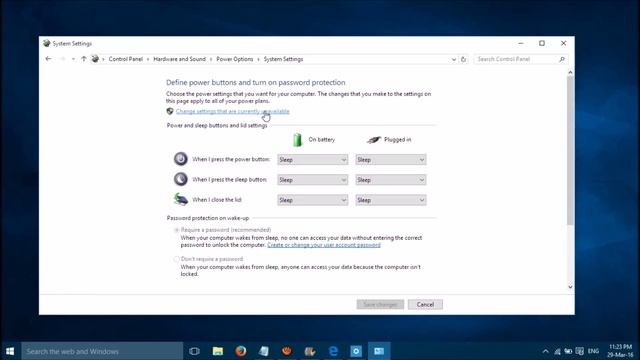Screen dimensions: 640x360
Task: Open the blue gear Settings app in taskbar
Action: coord(356,351)
